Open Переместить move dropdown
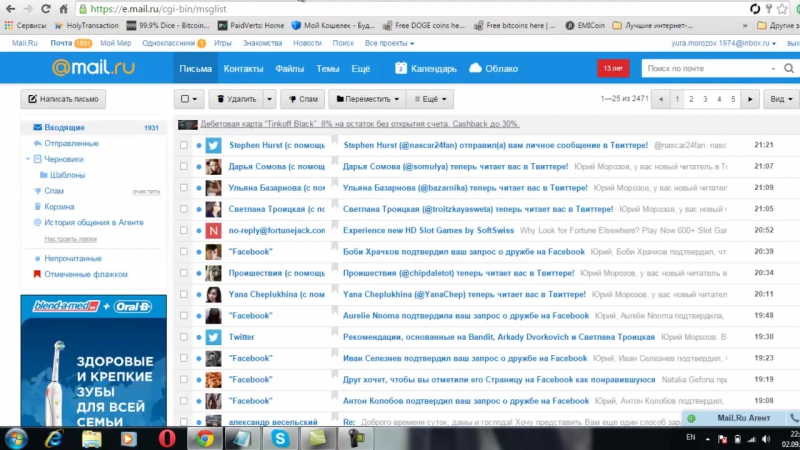This screenshot has width=800, height=450. pos(367,99)
